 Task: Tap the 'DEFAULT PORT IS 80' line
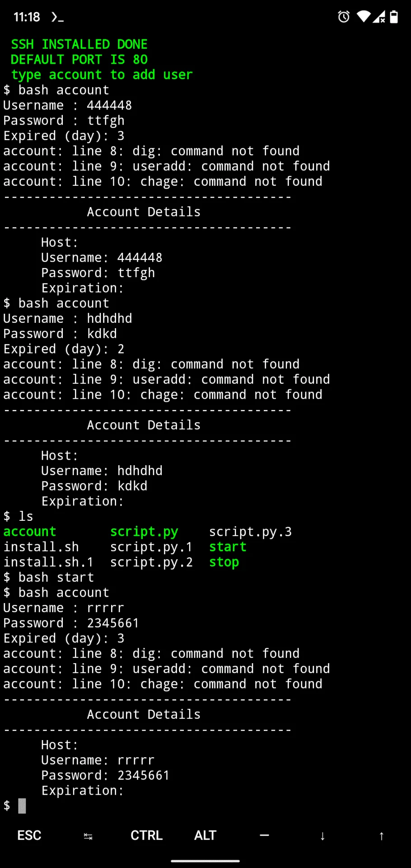click(79, 60)
